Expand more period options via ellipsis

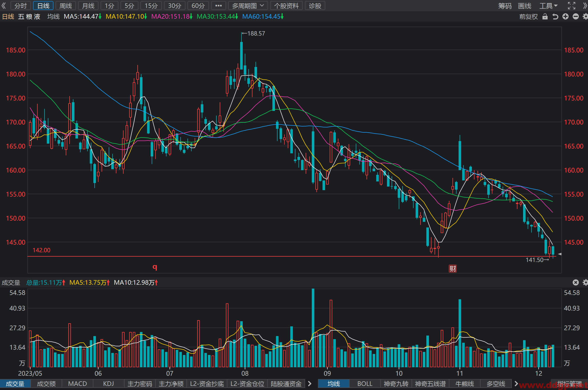tap(219, 6)
